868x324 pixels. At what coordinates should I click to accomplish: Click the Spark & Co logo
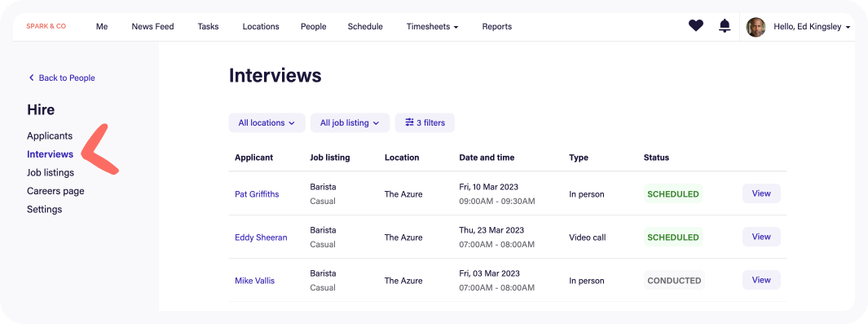click(46, 26)
